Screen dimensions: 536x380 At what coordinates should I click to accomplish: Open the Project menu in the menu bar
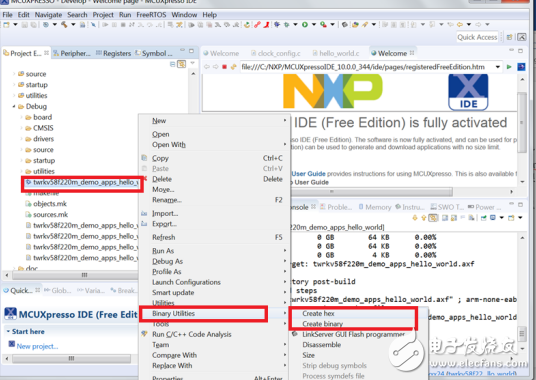point(103,15)
